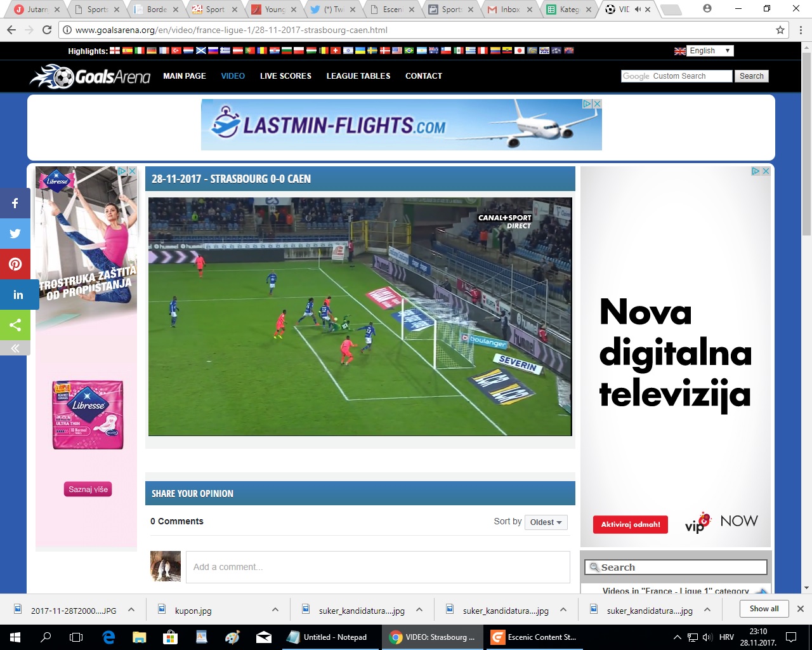This screenshot has width=812, height=650.
Task: Open the Chrome three-dot menu
Action: coord(801,30)
